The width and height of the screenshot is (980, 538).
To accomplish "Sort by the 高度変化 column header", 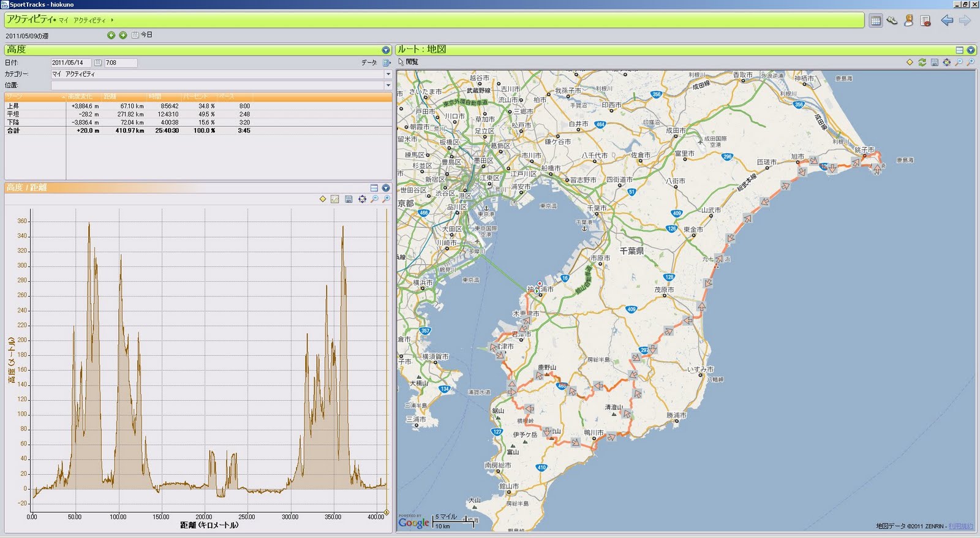I will (83, 97).
